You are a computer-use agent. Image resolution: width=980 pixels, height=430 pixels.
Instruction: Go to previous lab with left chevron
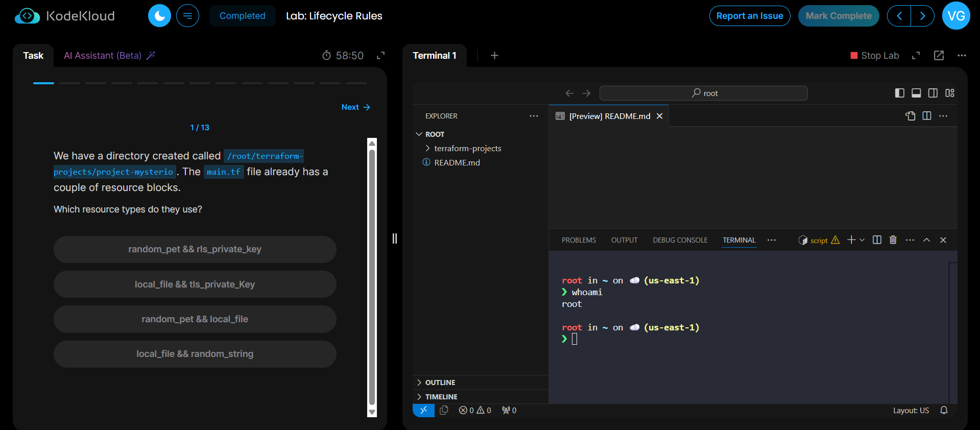click(899, 16)
